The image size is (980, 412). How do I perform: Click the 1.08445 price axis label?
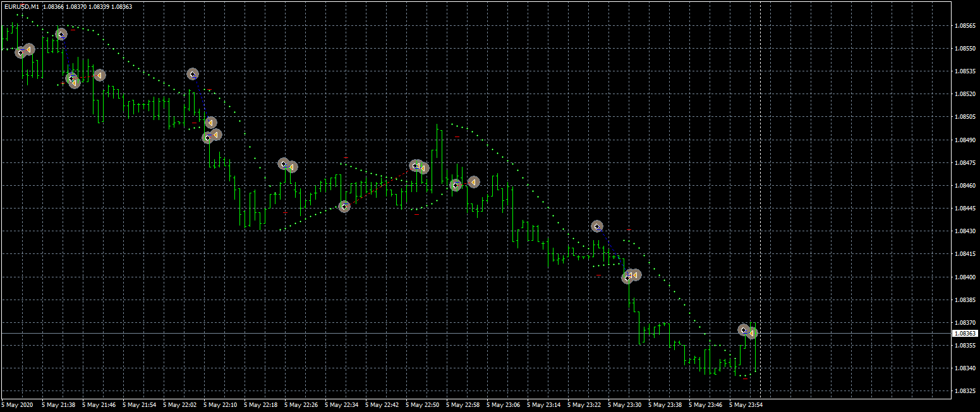click(x=965, y=209)
